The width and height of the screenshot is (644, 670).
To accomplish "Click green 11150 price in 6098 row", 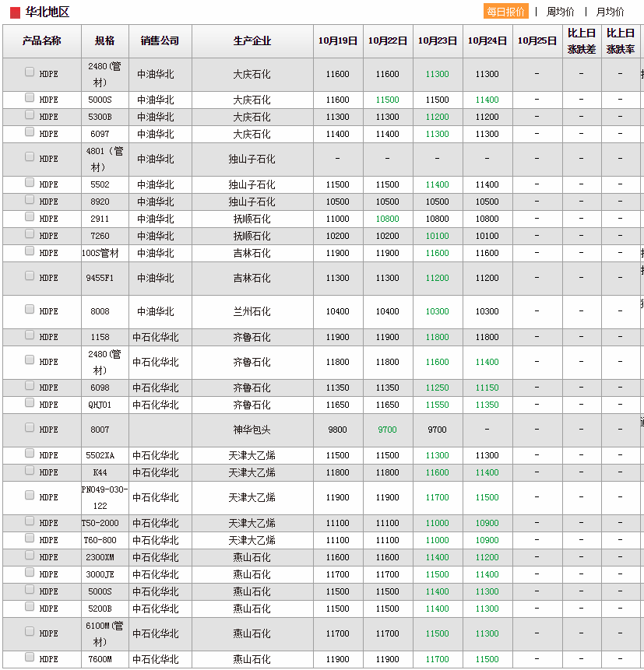I will 487,388.
